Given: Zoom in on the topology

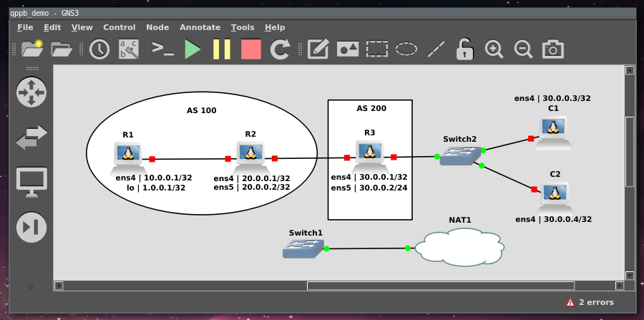Looking at the screenshot, I should [x=494, y=49].
